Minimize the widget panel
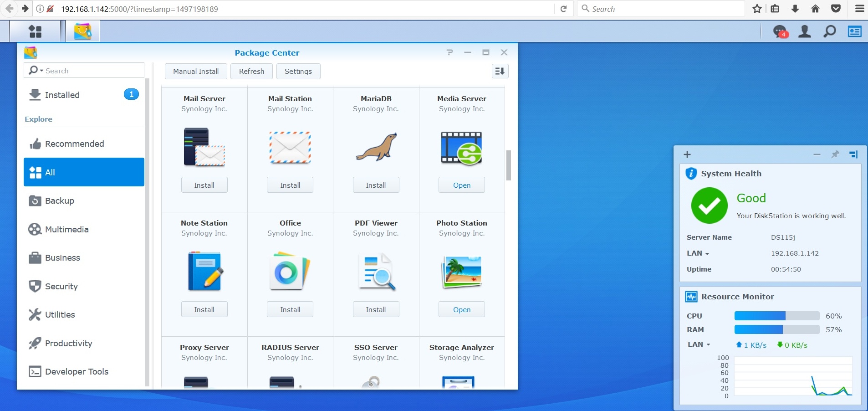The width and height of the screenshot is (868, 411). coord(817,154)
